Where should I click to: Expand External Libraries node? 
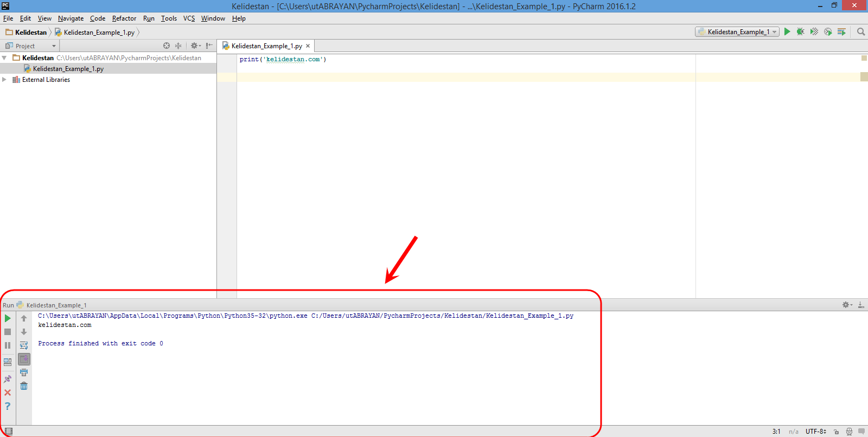pyautogui.click(x=4, y=79)
